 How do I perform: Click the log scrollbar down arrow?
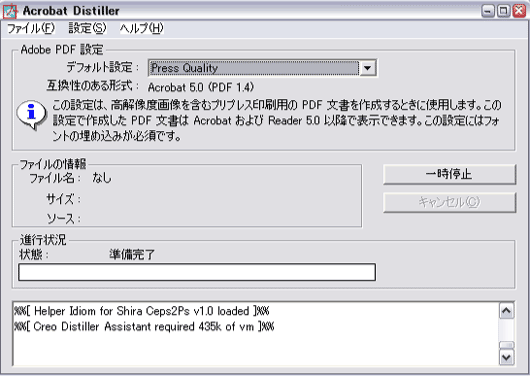click(x=506, y=357)
